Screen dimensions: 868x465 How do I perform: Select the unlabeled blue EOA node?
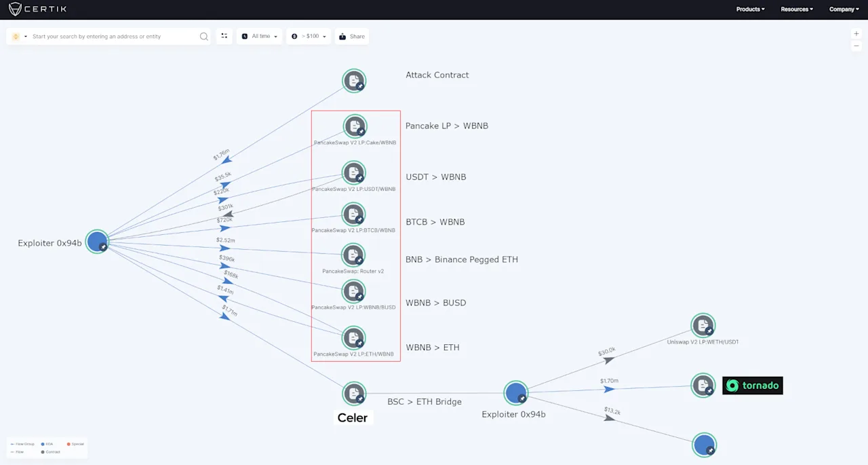click(704, 445)
